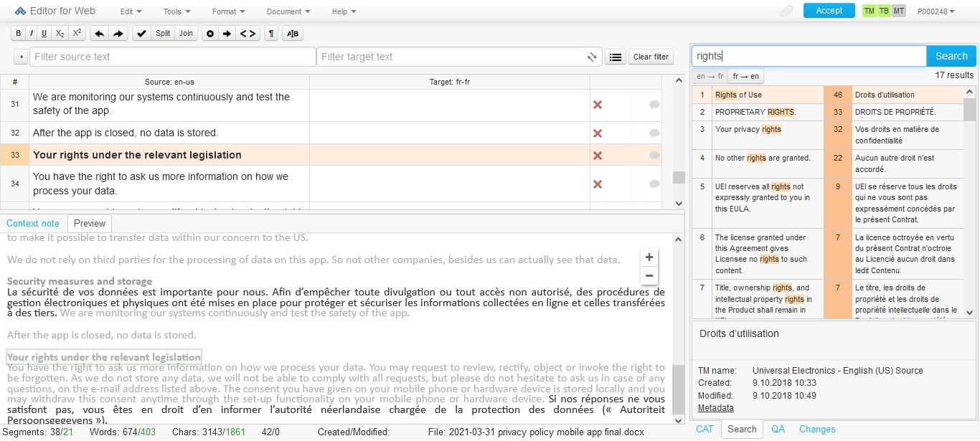Screen dimensions: 980x441
Task: Enable the MT toggle in the header
Action: (898, 11)
